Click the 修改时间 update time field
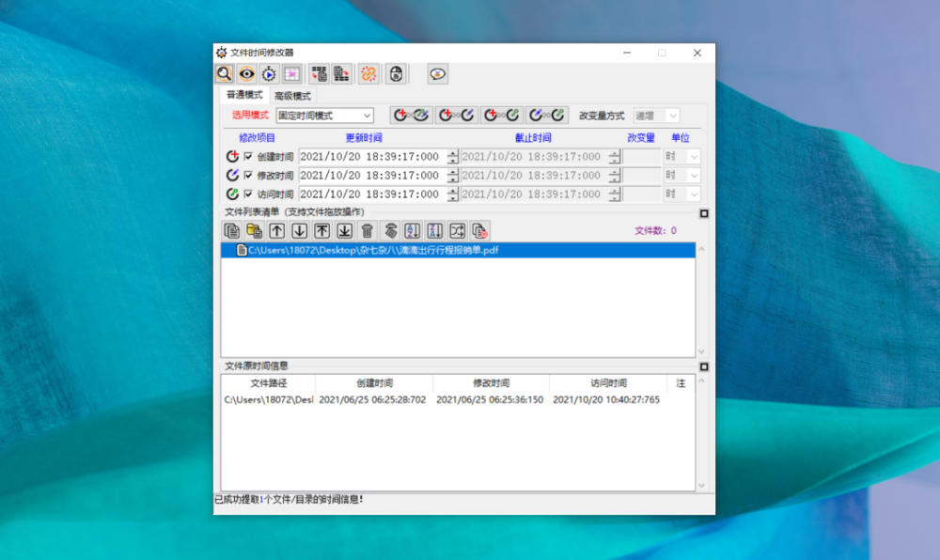The image size is (940, 560). click(x=373, y=175)
